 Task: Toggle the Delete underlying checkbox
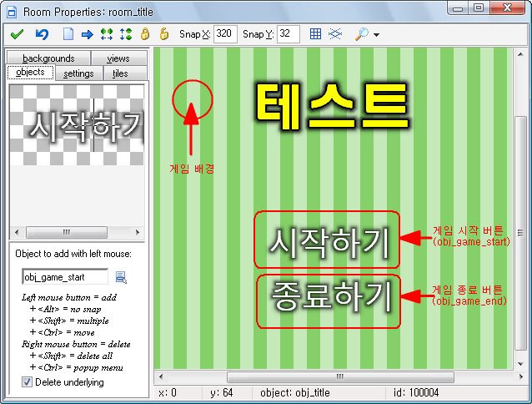pyautogui.click(x=27, y=382)
